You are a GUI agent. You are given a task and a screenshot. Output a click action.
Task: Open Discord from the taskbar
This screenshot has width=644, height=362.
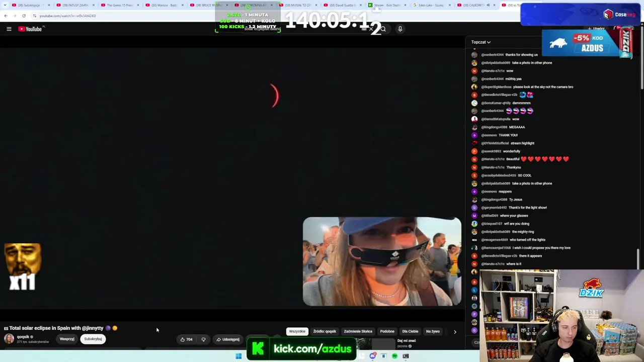click(x=372, y=356)
